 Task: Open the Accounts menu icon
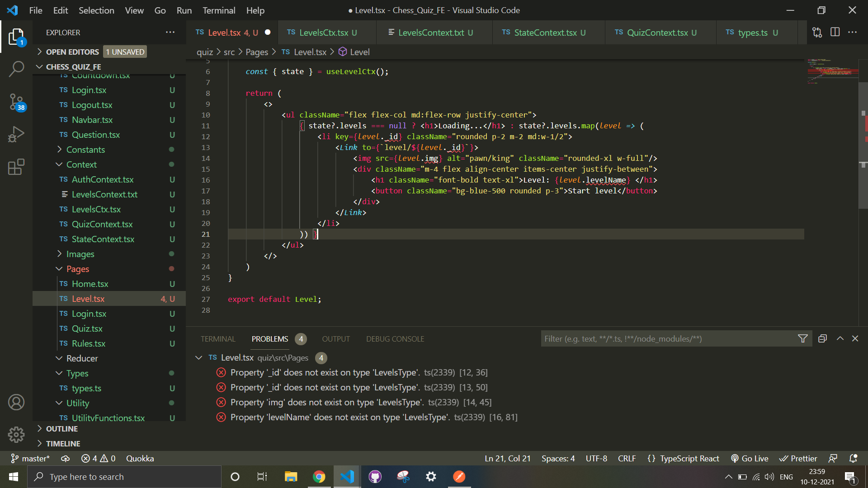click(16, 402)
